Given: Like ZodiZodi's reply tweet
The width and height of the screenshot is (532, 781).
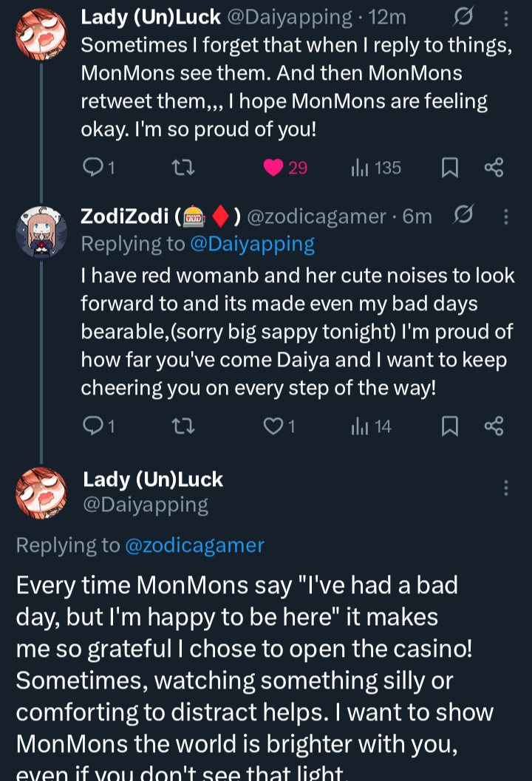Looking at the screenshot, I should [x=273, y=426].
